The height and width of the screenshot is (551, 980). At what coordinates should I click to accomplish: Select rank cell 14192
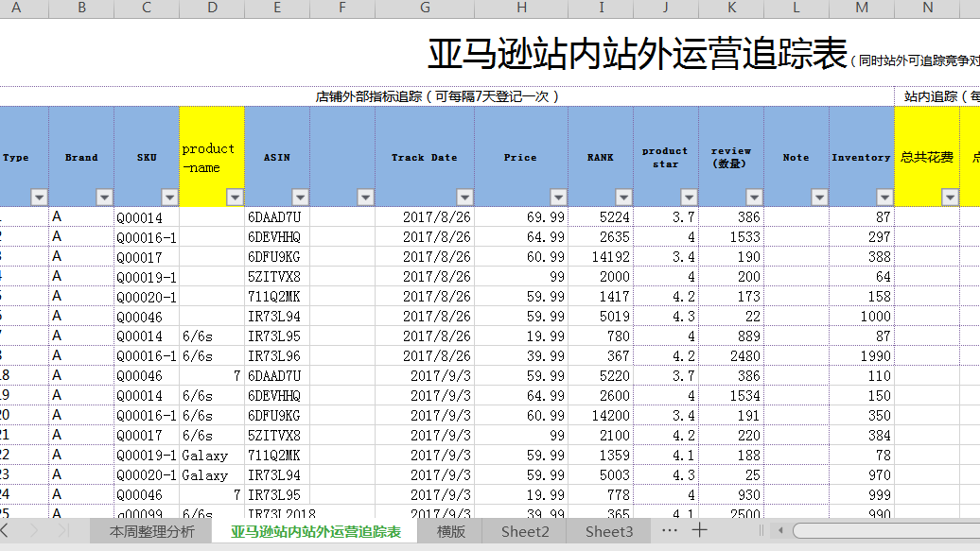pos(601,257)
